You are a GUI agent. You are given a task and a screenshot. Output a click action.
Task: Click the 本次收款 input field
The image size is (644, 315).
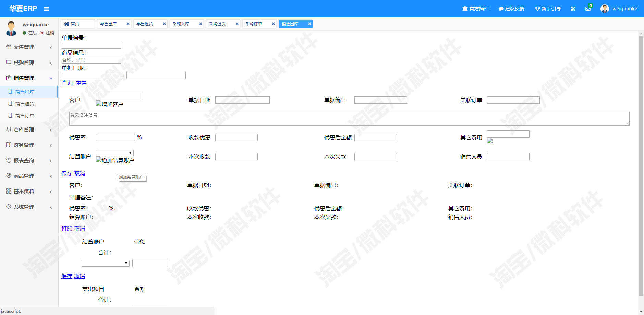pos(236,156)
